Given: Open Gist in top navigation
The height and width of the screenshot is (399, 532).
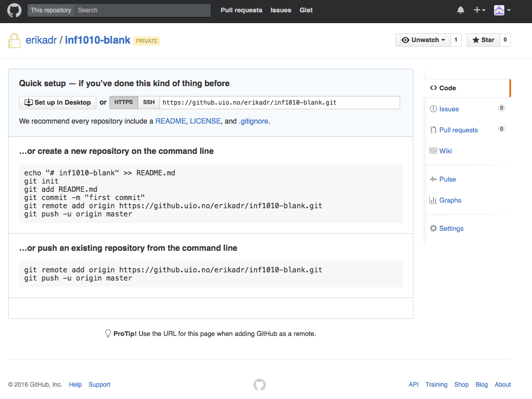Looking at the screenshot, I should [306, 10].
